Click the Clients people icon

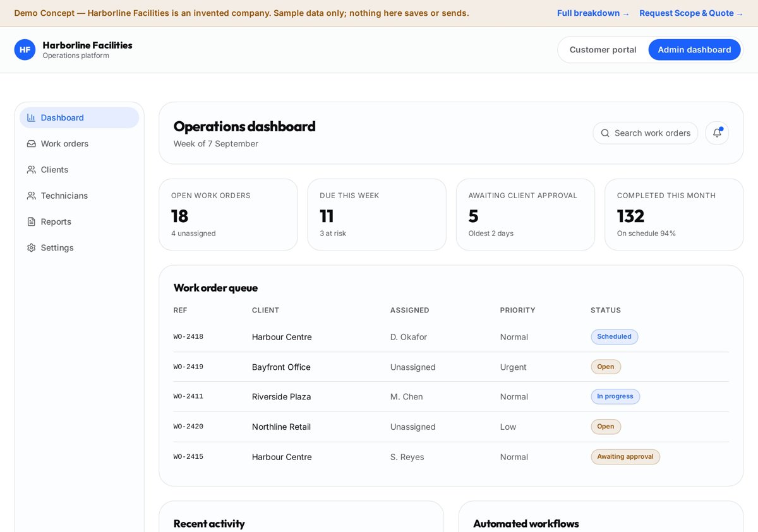pos(31,170)
